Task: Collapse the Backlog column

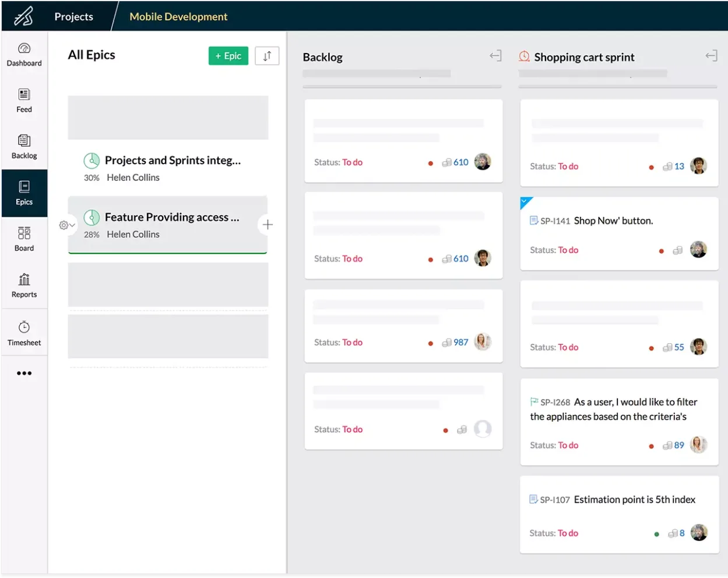Action: point(495,56)
